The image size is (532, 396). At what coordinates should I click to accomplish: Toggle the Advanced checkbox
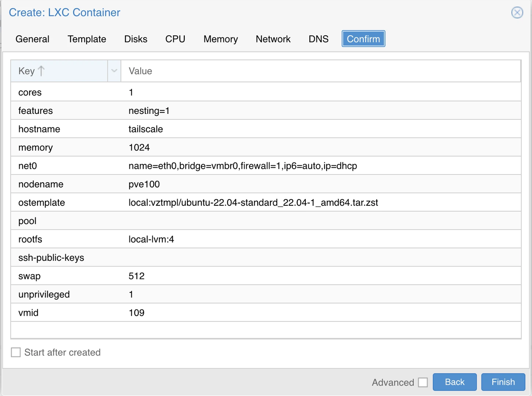coord(423,383)
